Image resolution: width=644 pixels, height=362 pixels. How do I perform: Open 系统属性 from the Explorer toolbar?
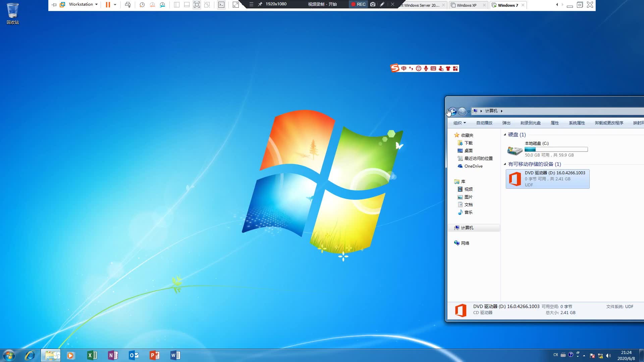577,123
